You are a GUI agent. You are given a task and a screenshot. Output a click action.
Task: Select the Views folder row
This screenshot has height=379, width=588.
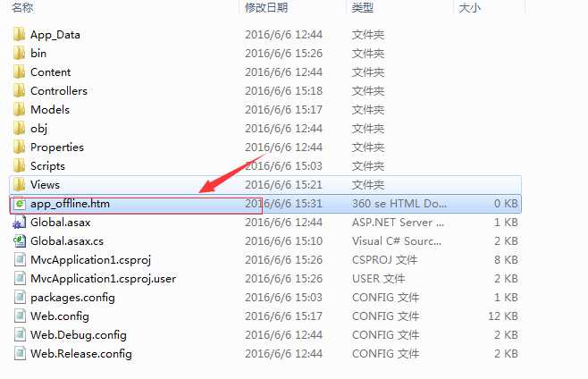click(265, 185)
